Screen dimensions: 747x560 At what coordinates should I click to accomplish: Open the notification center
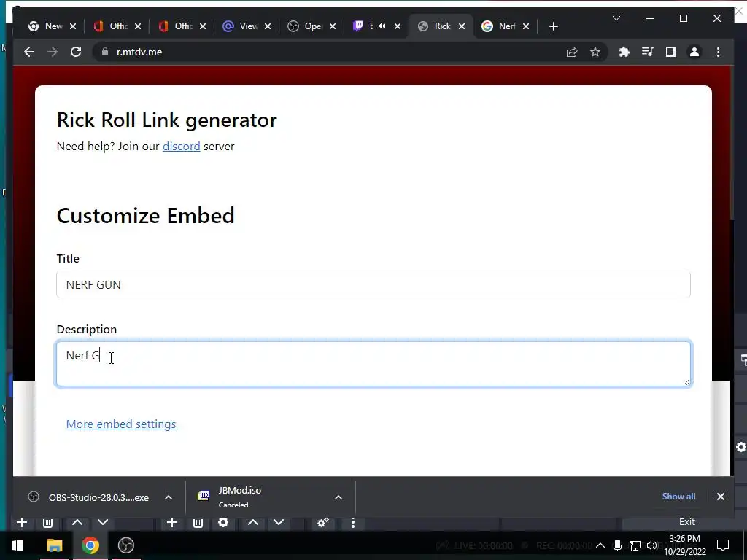tap(723, 545)
